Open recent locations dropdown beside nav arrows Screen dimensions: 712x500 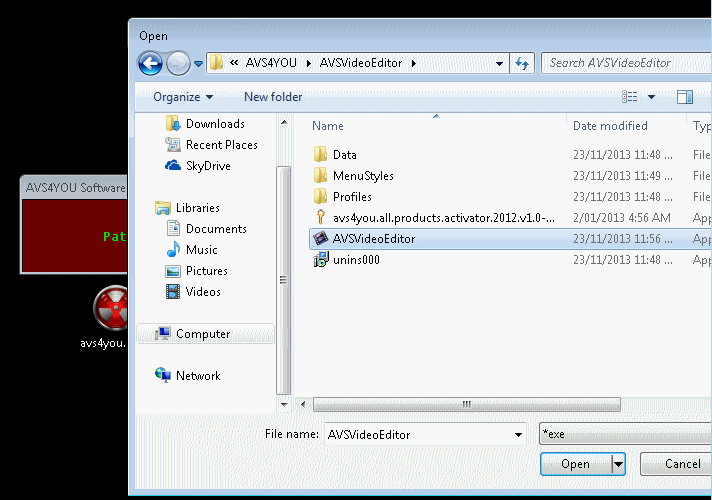point(198,64)
